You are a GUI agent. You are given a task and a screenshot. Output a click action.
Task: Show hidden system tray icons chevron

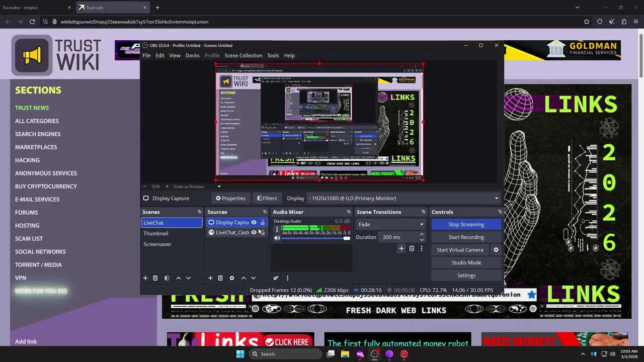click(x=583, y=354)
